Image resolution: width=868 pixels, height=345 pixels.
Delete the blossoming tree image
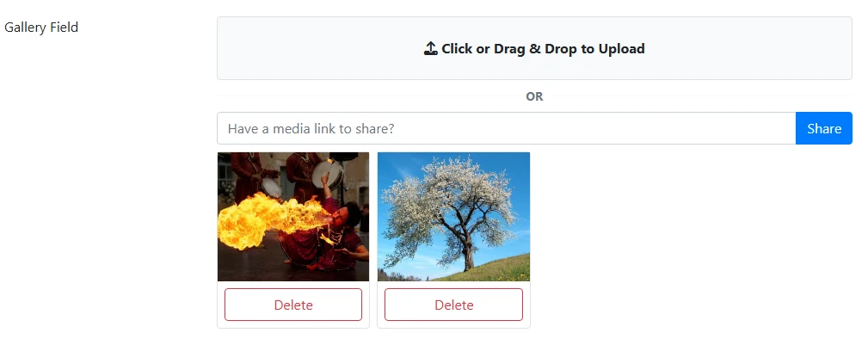[x=453, y=305]
